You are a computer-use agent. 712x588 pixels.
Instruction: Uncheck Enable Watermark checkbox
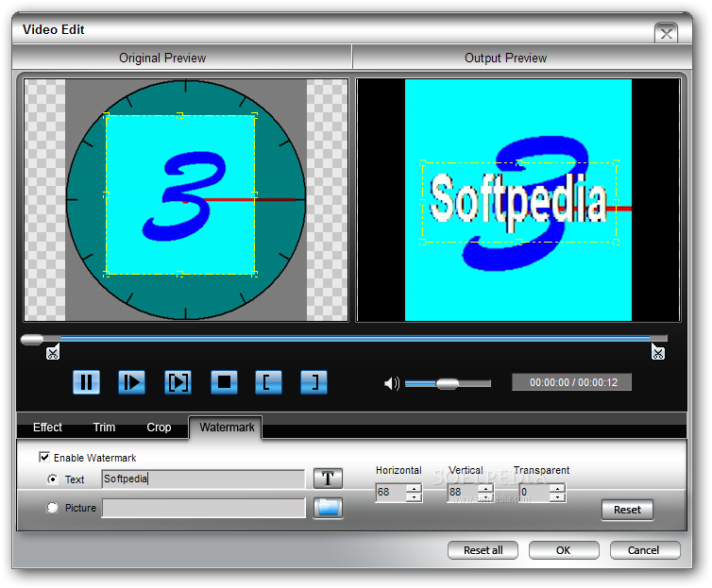coord(44,457)
